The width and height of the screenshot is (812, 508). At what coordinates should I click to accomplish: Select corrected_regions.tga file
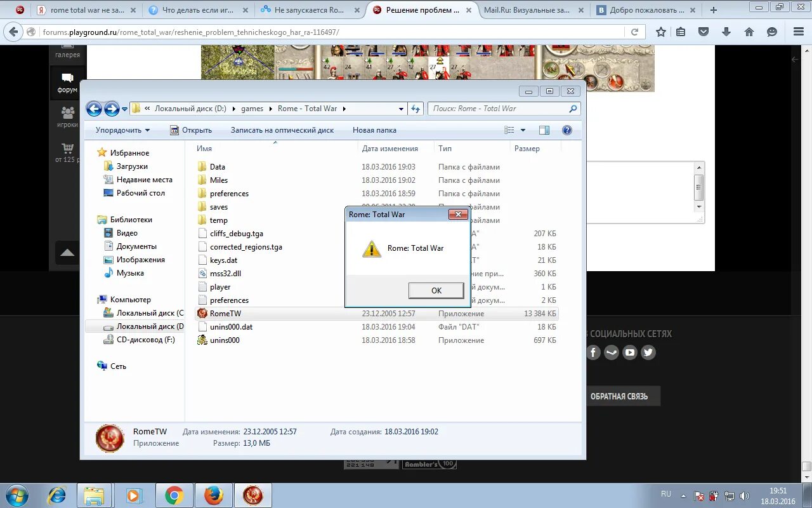(246, 247)
